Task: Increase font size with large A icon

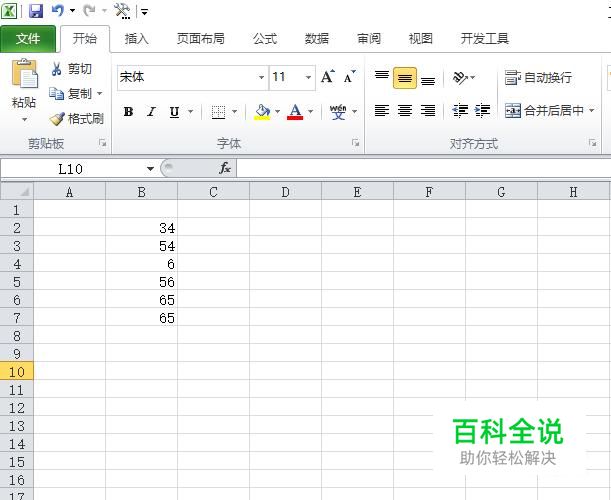Action: tap(327, 76)
